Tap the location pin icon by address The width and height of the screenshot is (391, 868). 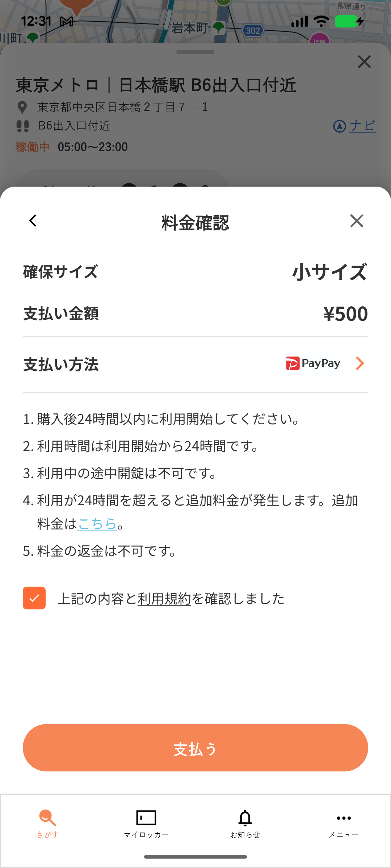coord(22,107)
